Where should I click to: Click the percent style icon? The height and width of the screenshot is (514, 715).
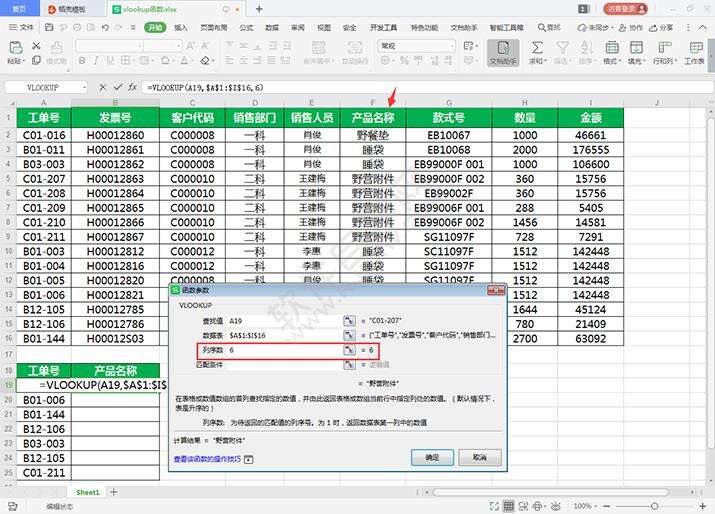pos(404,60)
